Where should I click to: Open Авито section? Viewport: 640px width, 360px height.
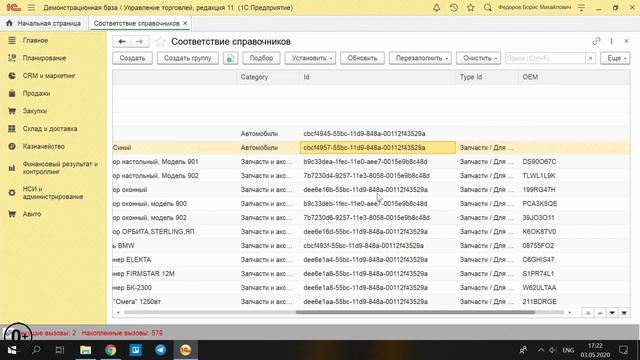coord(31,214)
